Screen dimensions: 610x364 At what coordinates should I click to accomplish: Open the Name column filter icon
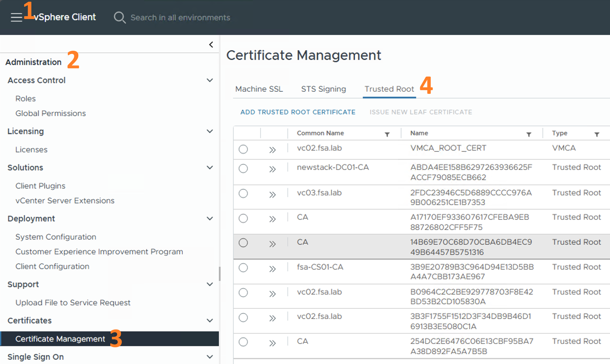[x=529, y=134]
